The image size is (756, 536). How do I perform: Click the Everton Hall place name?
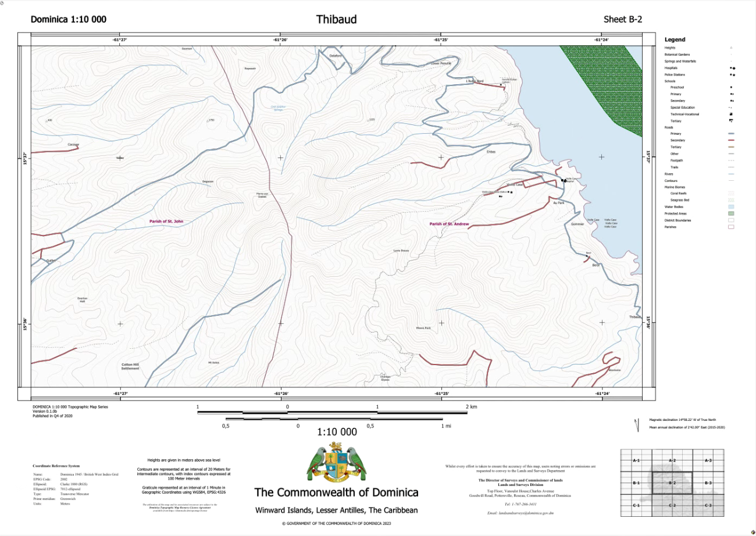tap(82, 300)
